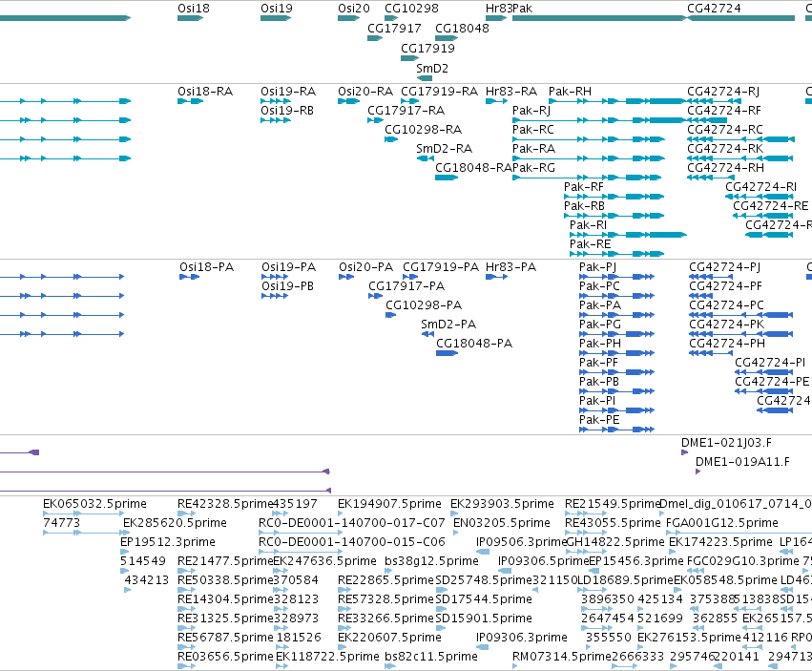
Task: Click the Osi20 gene label
Action: 354,9
